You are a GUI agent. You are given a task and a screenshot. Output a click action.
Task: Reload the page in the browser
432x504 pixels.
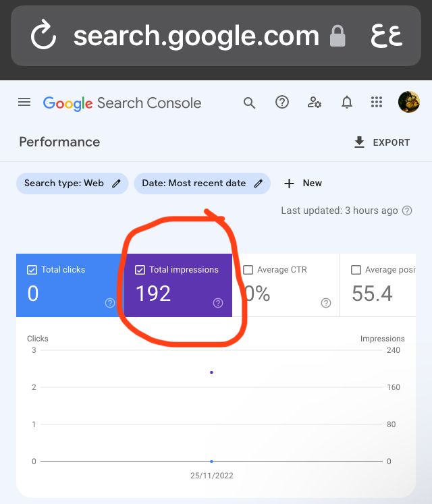tap(43, 36)
